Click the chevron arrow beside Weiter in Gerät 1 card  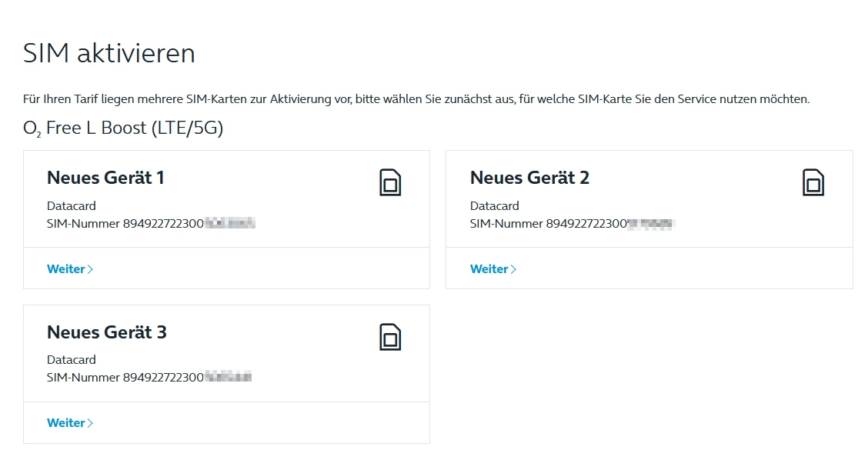[91, 269]
